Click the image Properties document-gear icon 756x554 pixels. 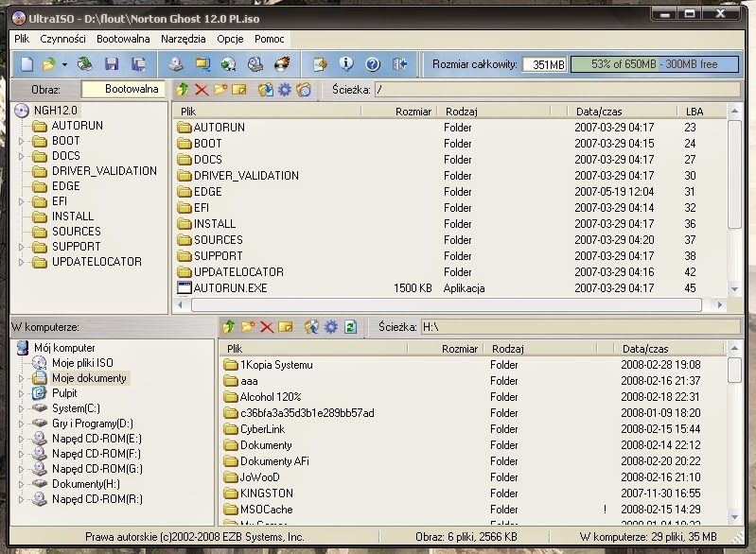click(x=320, y=64)
